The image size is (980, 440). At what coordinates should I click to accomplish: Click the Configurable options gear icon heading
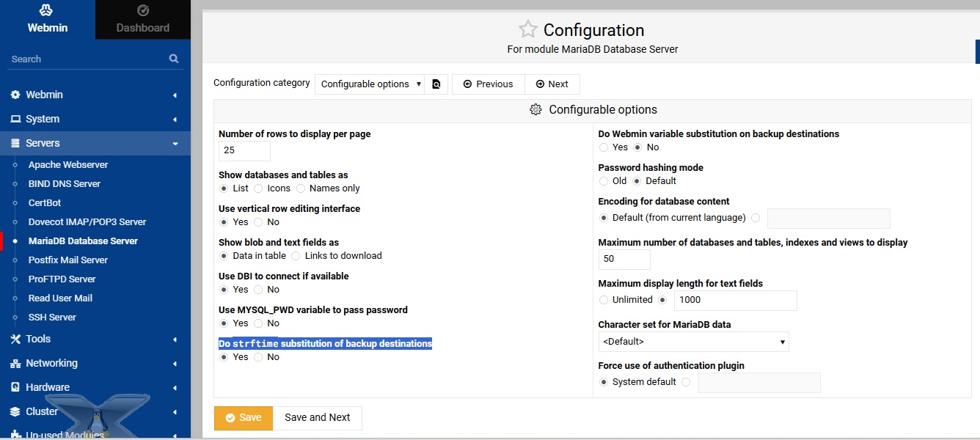point(535,109)
